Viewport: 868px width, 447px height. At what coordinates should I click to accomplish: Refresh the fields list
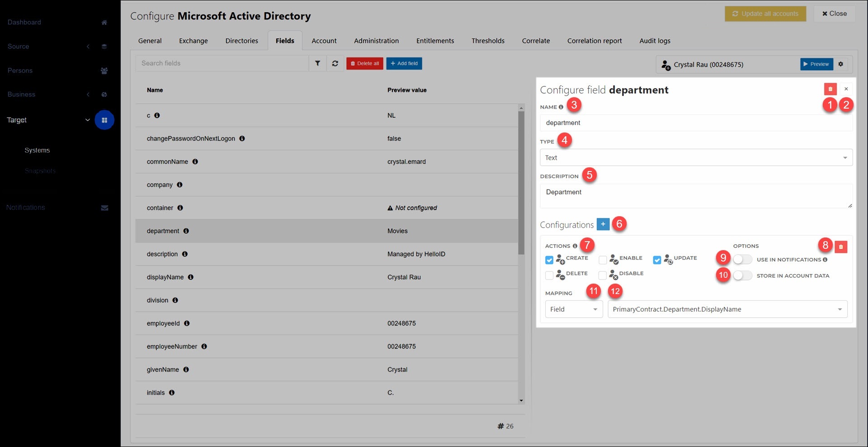pyautogui.click(x=335, y=63)
